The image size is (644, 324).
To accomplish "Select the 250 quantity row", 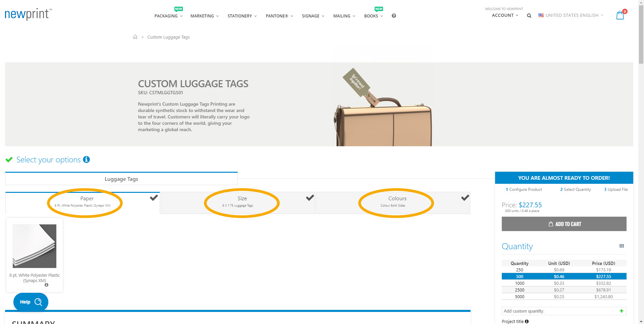I will click(x=564, y=270).
